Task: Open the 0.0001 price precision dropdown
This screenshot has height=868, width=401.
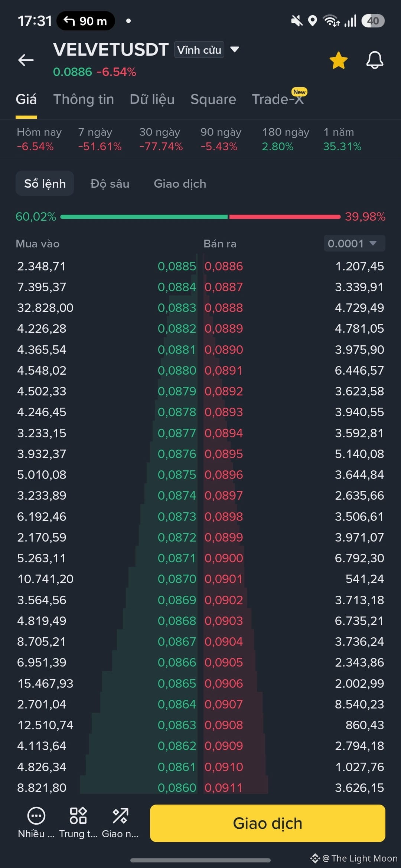Action: pyautogui.click(x=354, y=243)
